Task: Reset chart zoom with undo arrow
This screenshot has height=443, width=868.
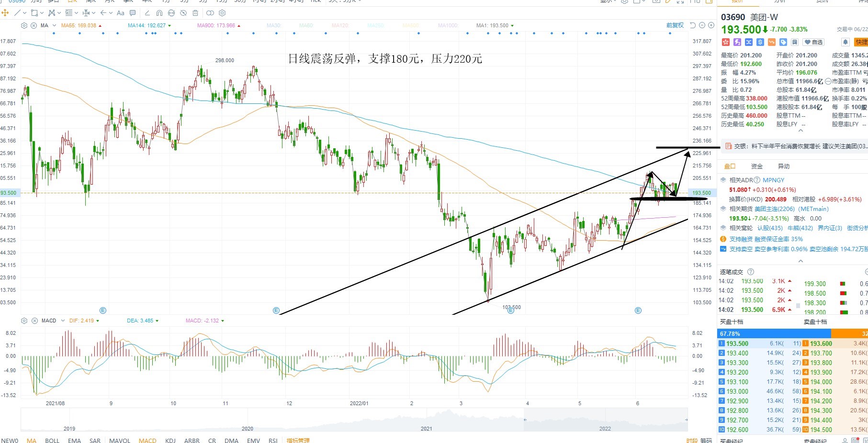Action: pyautogui.click(x=693, y=25)
